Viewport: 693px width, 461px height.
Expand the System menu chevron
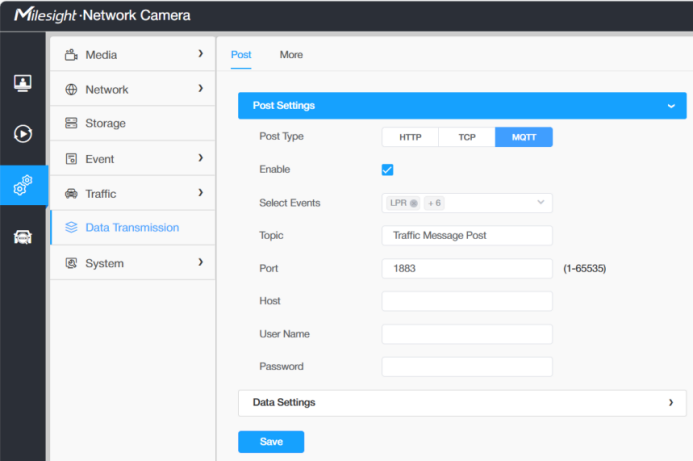[201, 262]
